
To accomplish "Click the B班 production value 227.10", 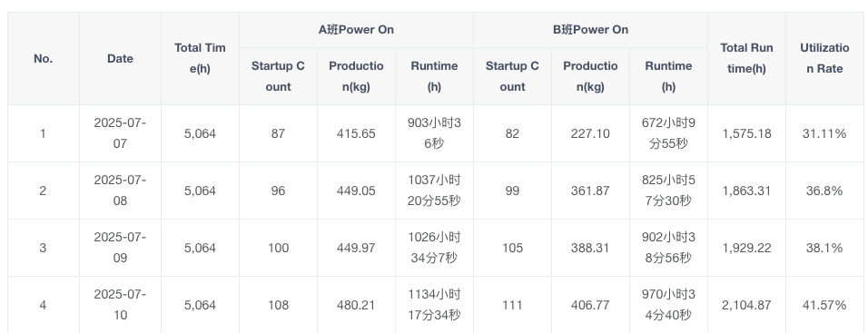I will point(591,134).
